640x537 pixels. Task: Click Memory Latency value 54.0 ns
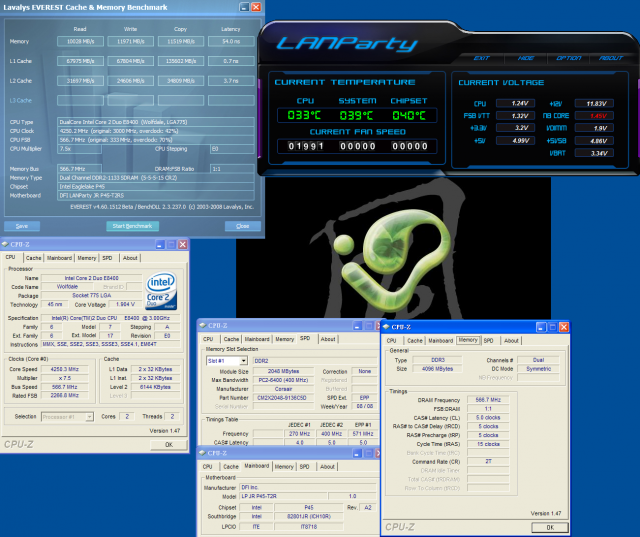pos(231,41)
